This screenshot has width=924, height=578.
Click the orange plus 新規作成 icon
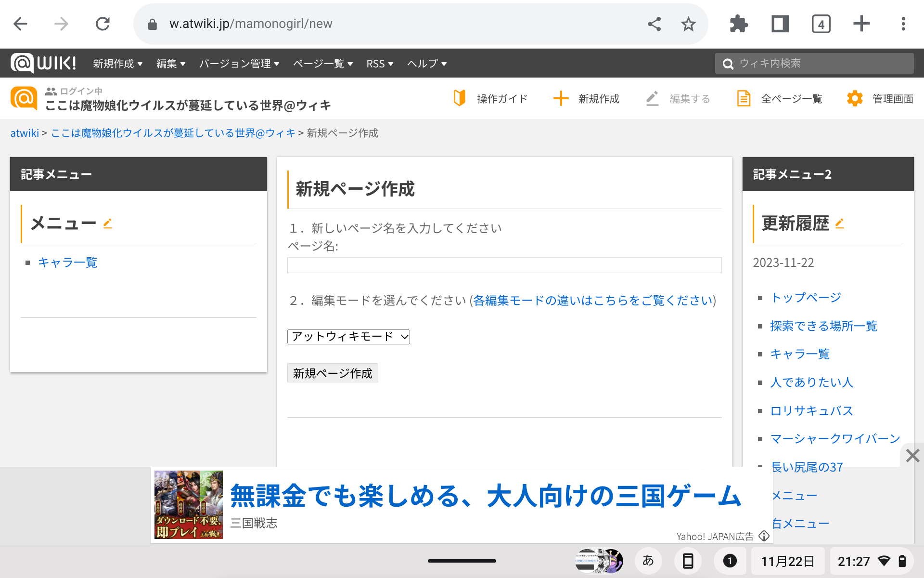point(561,98)
